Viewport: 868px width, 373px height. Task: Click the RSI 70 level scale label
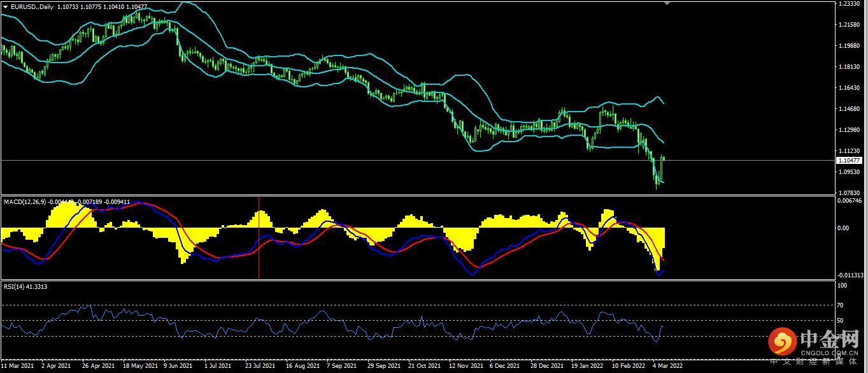841,305
